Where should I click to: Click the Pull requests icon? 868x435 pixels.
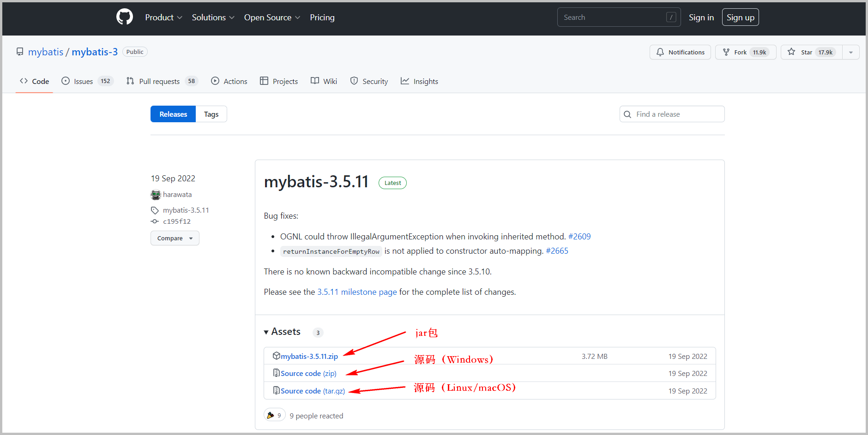click(x=130, y=81)
